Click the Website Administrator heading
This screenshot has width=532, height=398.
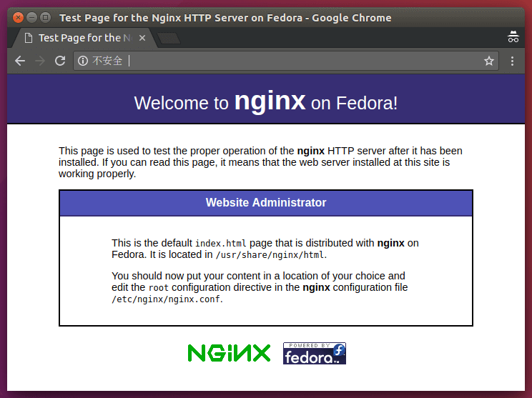point(266,202)
